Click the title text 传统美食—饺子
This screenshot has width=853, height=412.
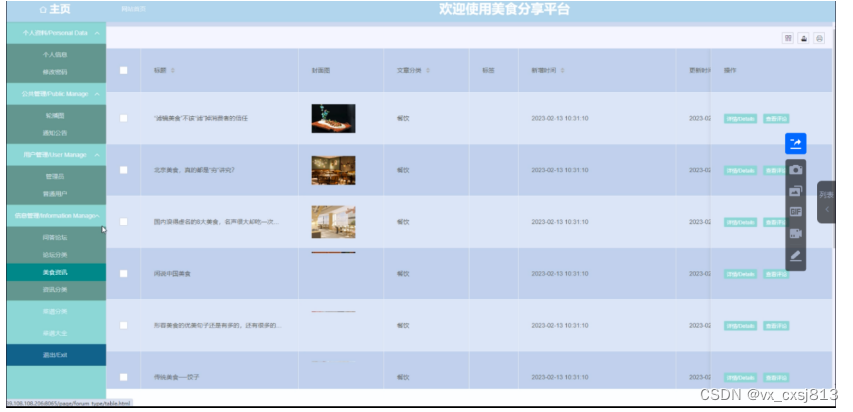(x=176, y=377)
